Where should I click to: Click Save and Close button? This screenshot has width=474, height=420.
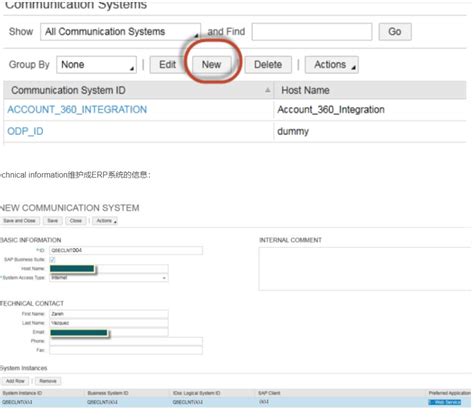click(x=20, y=221)
